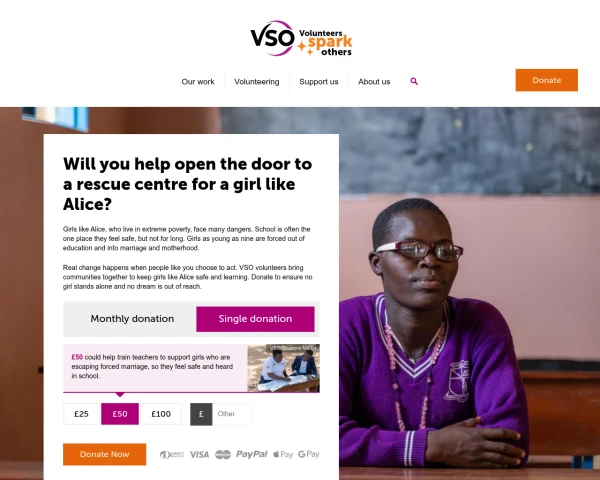
Task: Choose the £25 donation amount
Action: point(82,414)
